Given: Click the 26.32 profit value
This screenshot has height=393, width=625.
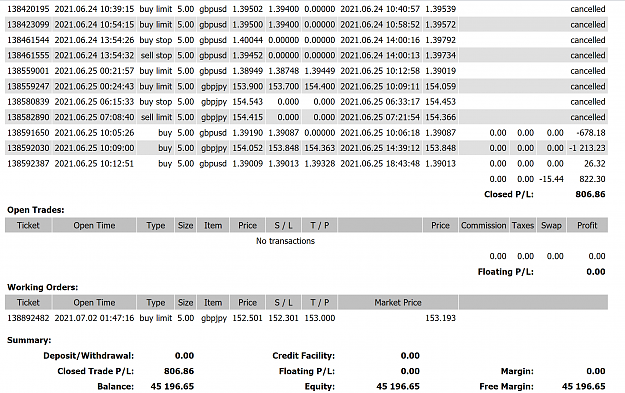Looking at the screenshot, I should click(595, 163).
